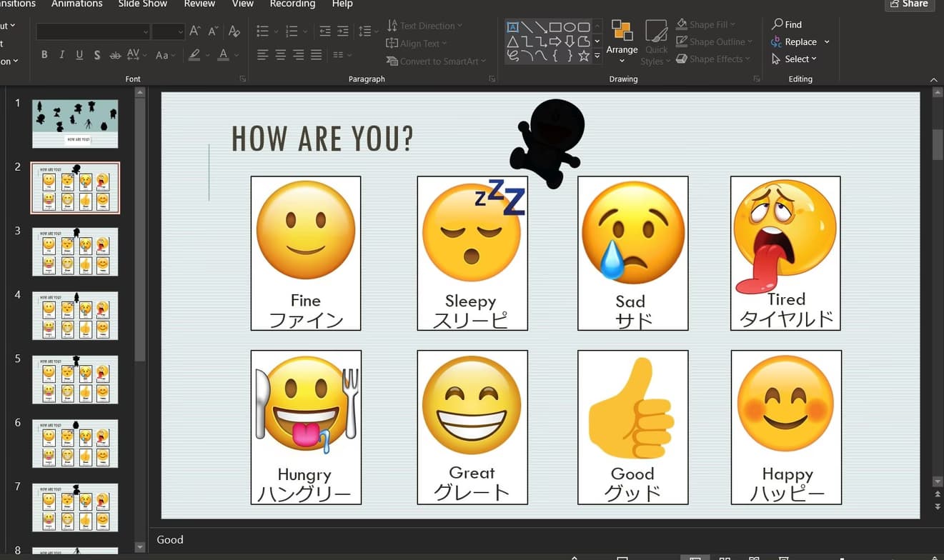Toggle center paragraph alignment
The image size is (944, 560).
click(279, 54)
